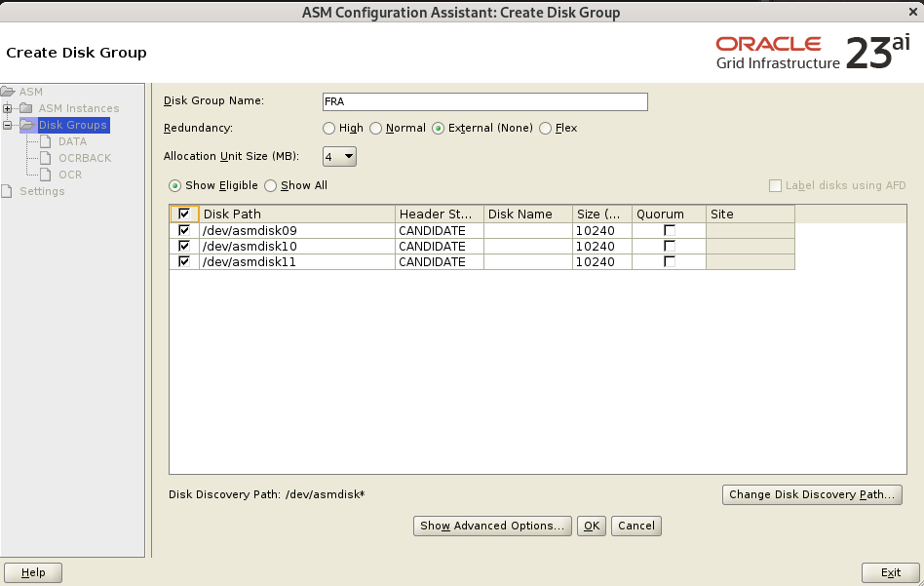Confirm with the OK button
The width and height of the screenshot is (924, 586).
click(x=591, y=526)
